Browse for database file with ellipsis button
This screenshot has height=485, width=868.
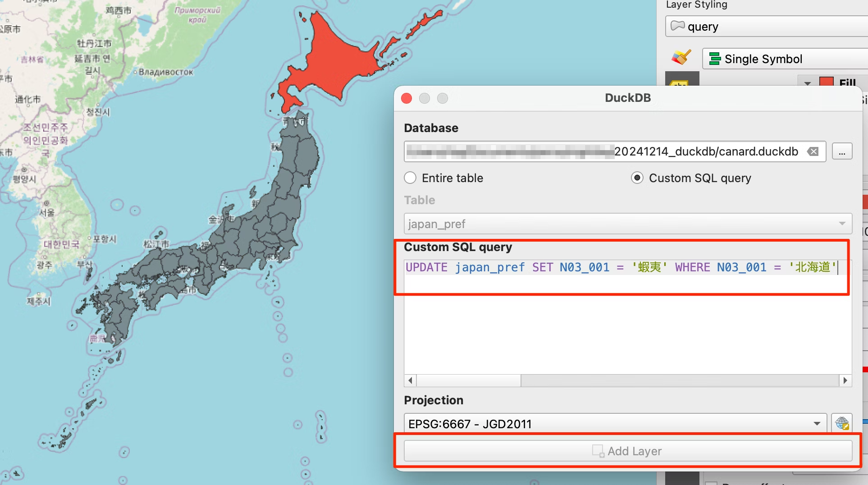[x=842, y=152]
